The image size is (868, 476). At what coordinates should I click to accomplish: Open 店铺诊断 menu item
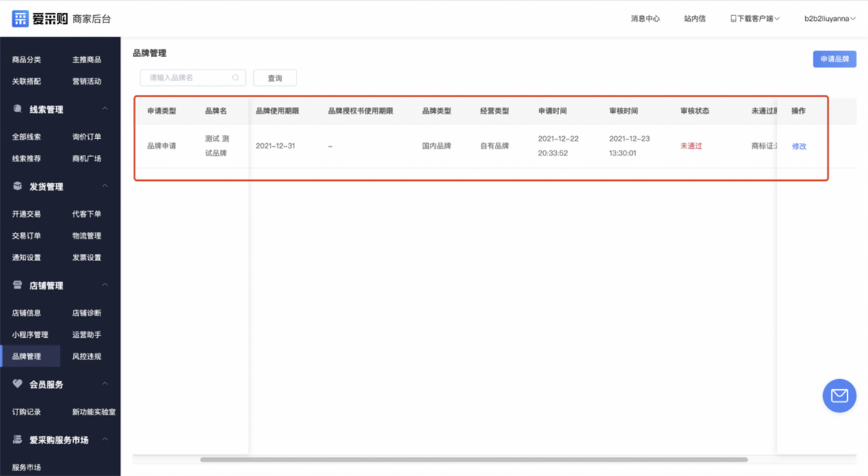(x=87, y=313)
